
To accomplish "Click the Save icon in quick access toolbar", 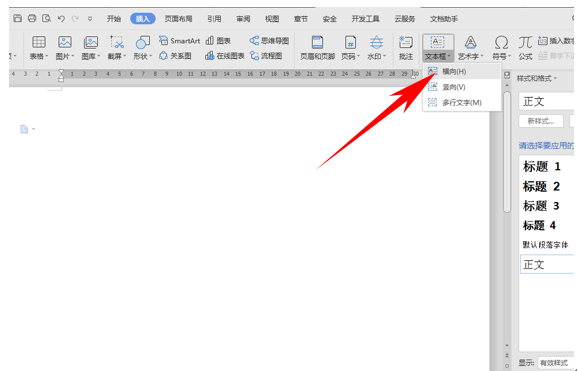I will [x=17, y=18].
